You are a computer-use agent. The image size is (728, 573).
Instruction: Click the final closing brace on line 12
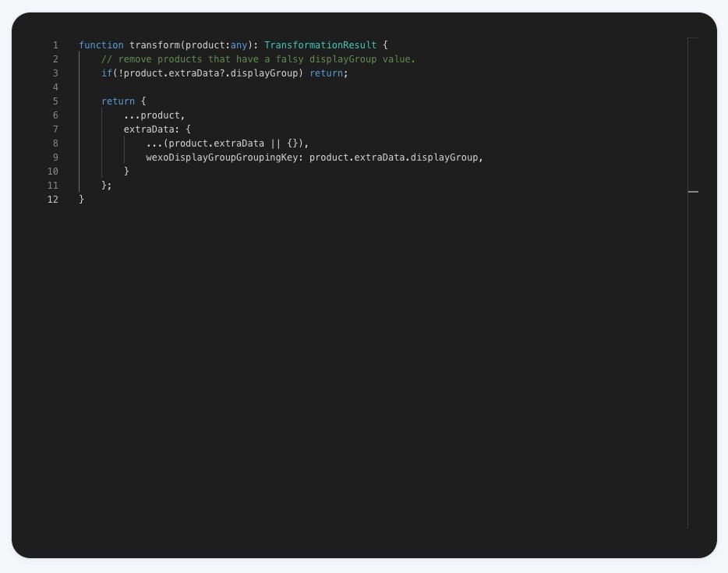(82, 200)
